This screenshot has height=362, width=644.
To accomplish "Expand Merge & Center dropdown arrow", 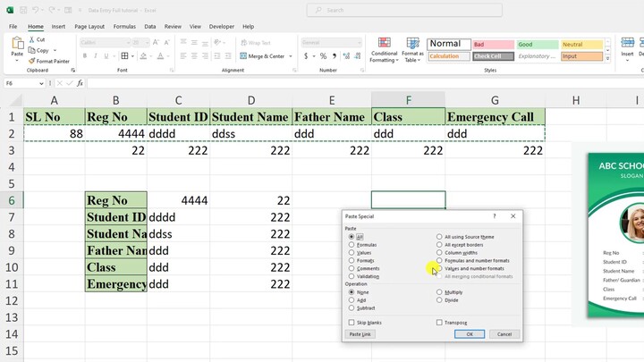I will point(291,56).
